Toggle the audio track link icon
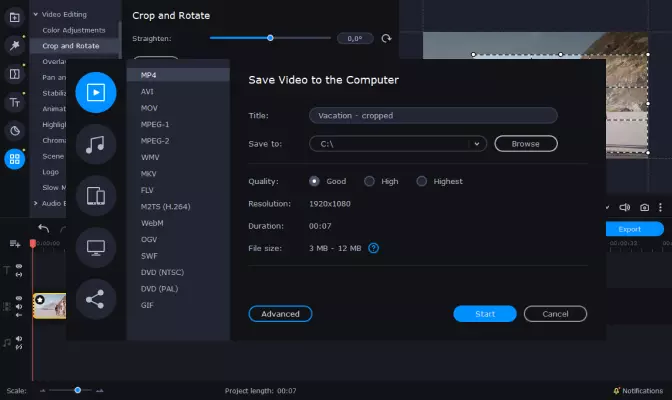Viewport: 672px width, 400px height. coord(19,347)
